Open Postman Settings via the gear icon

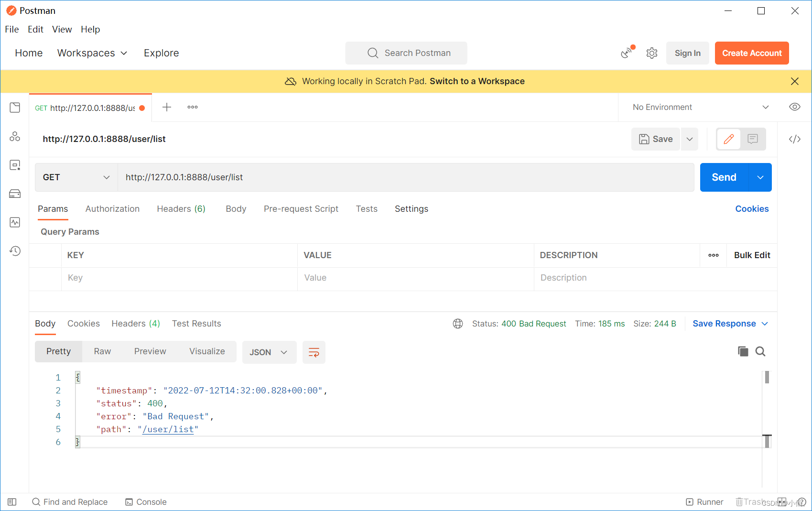point(652,53)
